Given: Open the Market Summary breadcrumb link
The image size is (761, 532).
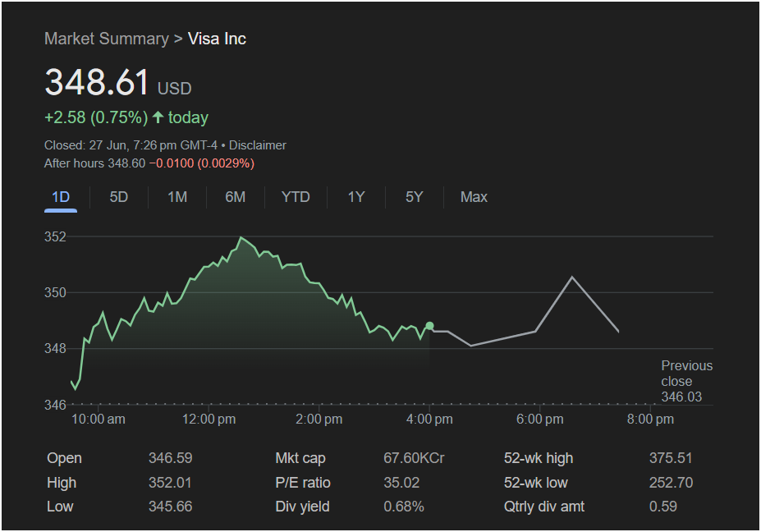Looking at the screenshot, I should (106, 39).
